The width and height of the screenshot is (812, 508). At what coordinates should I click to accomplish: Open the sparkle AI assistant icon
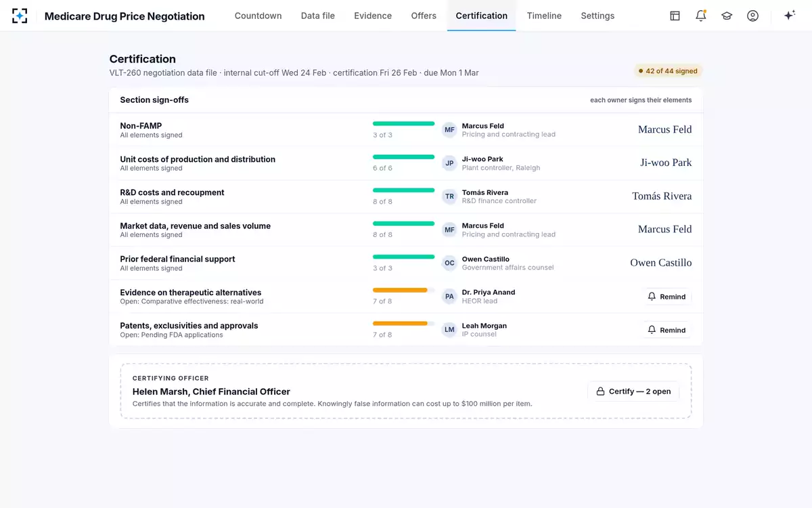pyautogui.click(x=789, y=16)
